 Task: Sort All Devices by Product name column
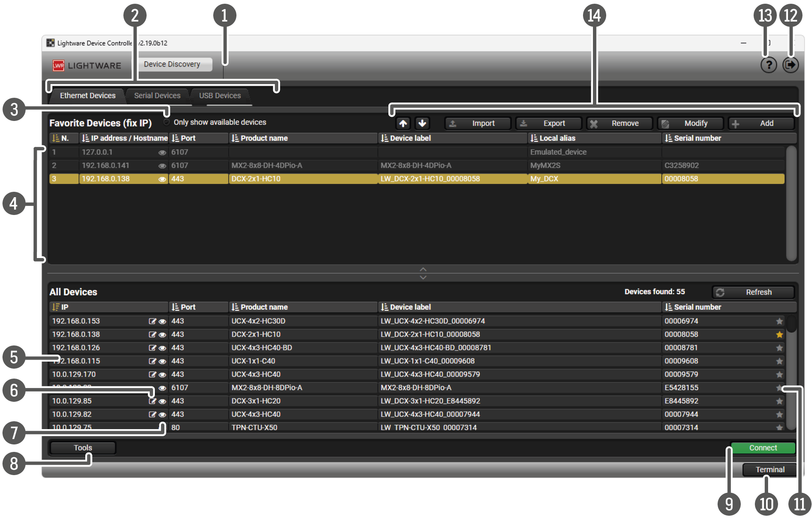[x=264, y=307]
